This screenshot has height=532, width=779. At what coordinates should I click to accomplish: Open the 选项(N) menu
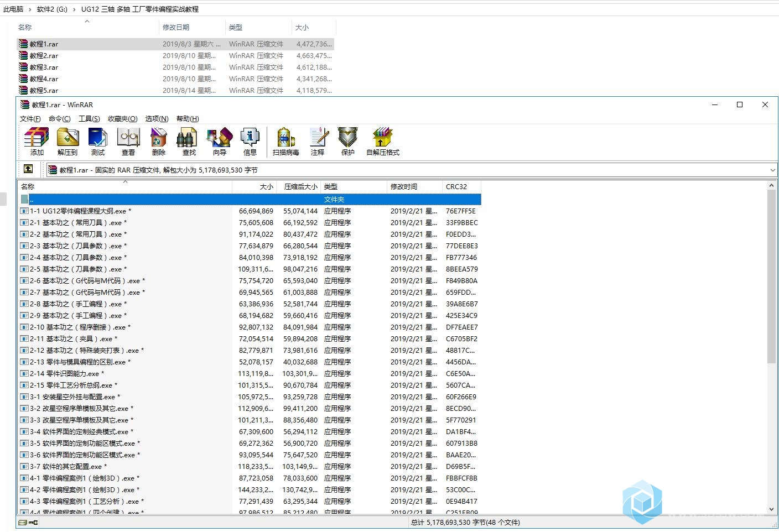(157, 118)
